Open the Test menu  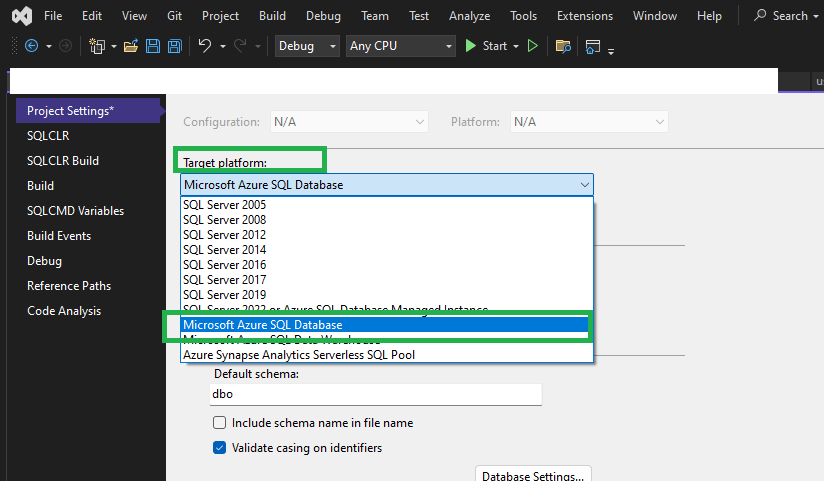tap(419, 16)
